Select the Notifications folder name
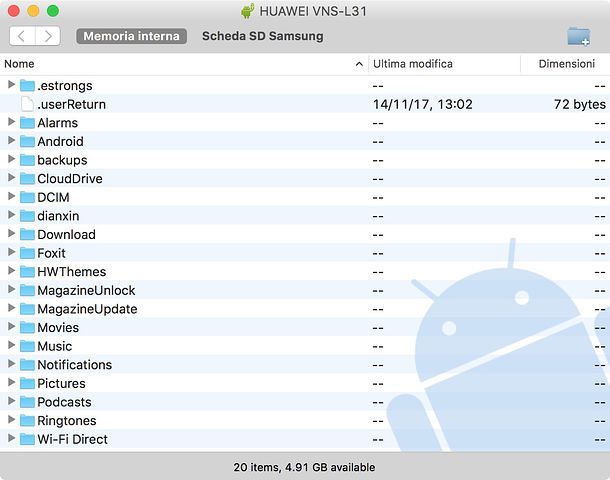The height and width of the screenshot is (480, 610). tap(75, 364)
